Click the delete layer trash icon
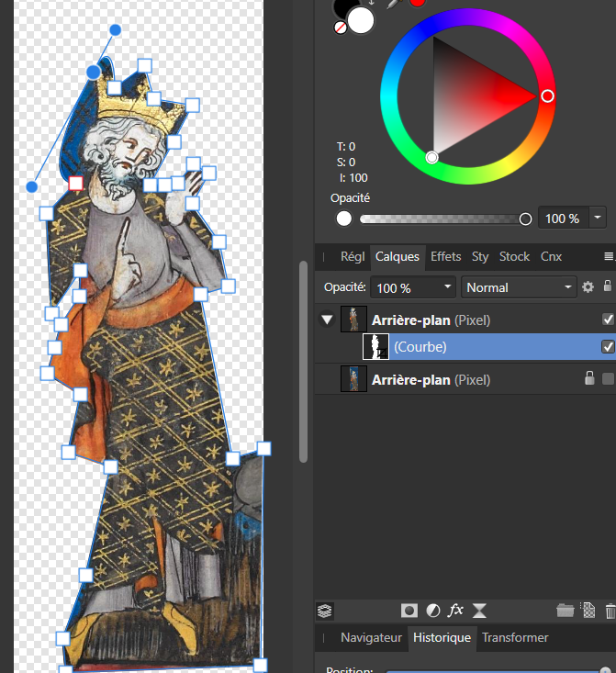Viewport: 616px width, 673px height. 610,611
